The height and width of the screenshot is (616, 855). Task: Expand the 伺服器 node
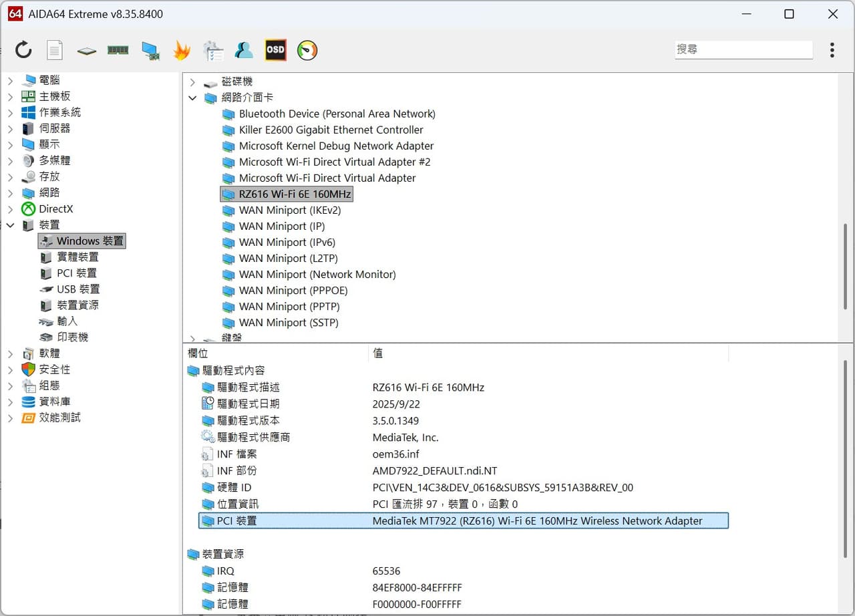click(10, 128)
